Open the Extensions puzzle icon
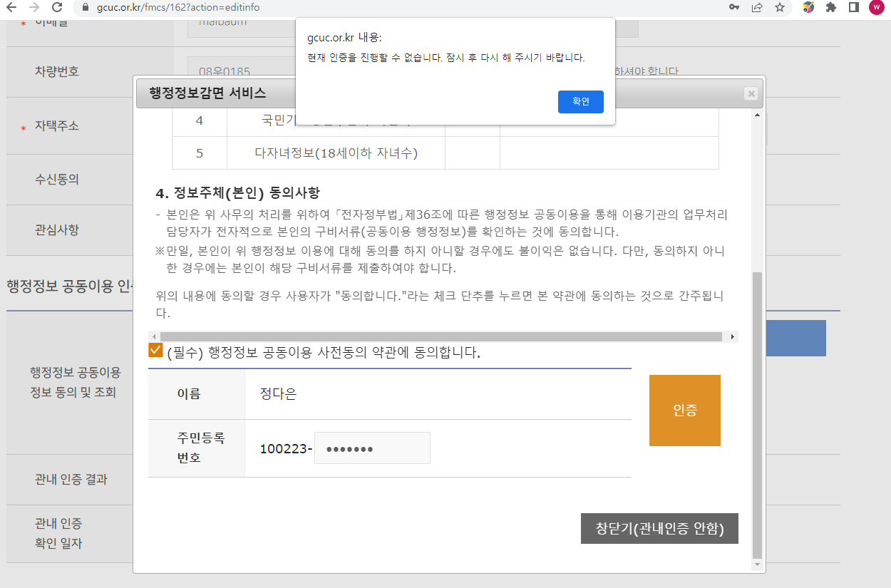Screen dimensions: 891x588 (x=830, y=7)
